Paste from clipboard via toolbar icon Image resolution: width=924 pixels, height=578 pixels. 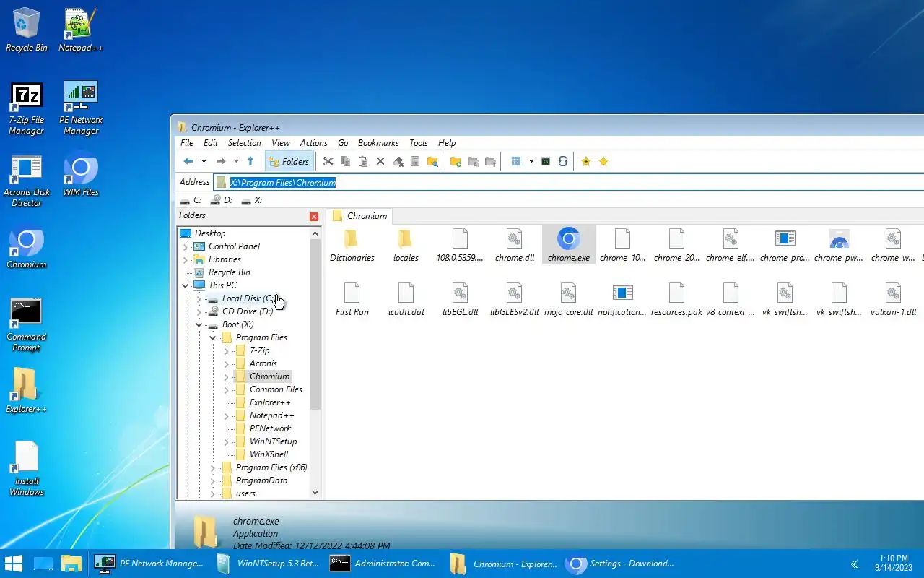363,161
